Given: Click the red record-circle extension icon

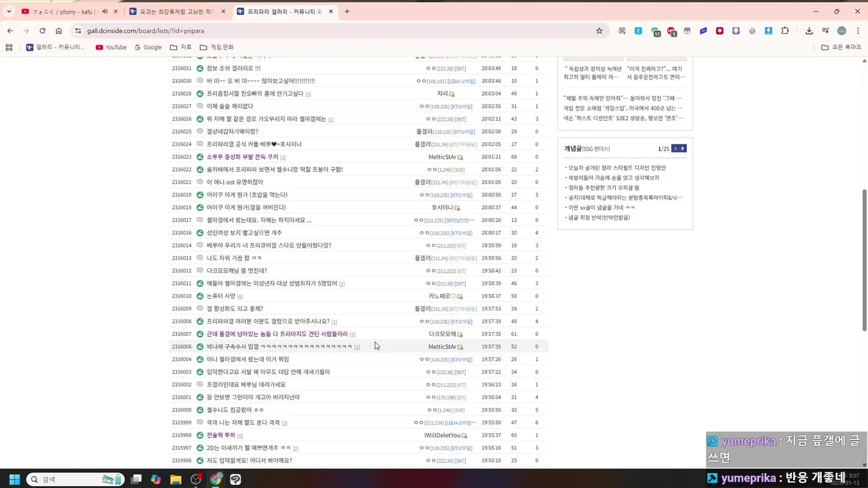Looking at the screenshot, I should click(x=719, y=30).
